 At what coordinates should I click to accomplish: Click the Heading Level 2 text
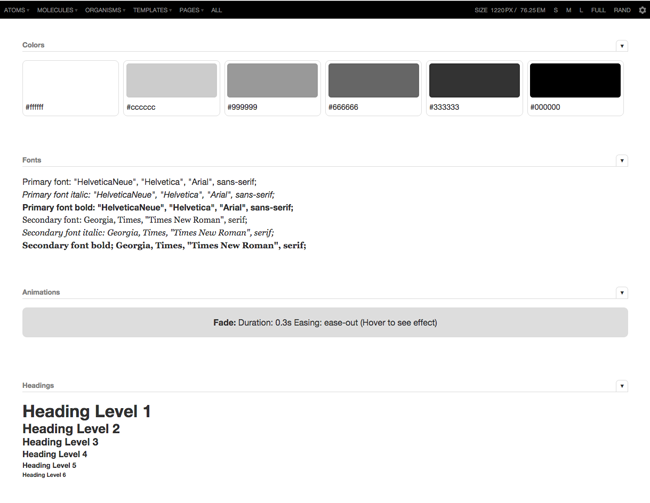tap(71, 428)
